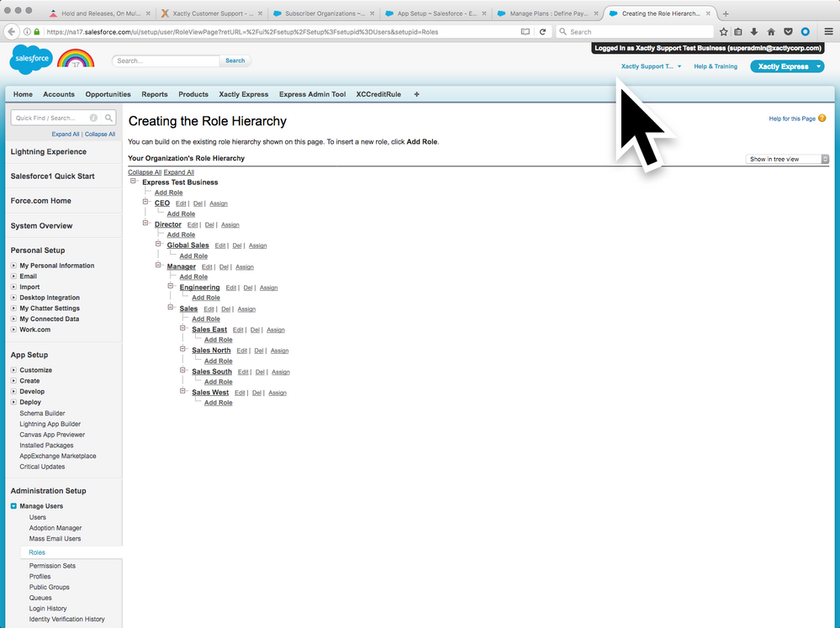Click Assign next to Global Sales
Viewport: 840px width, 628px height.
point(257,246)
